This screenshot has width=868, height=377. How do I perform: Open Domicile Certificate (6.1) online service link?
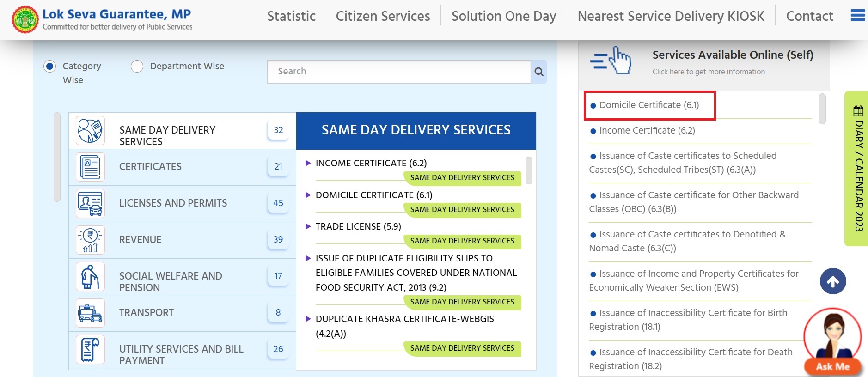(648, 105)
